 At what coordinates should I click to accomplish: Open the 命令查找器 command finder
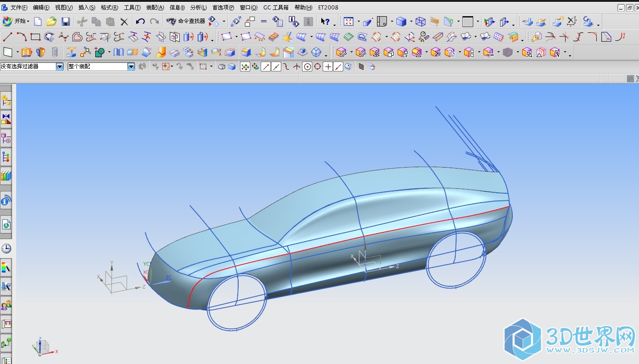coord(186,21)
